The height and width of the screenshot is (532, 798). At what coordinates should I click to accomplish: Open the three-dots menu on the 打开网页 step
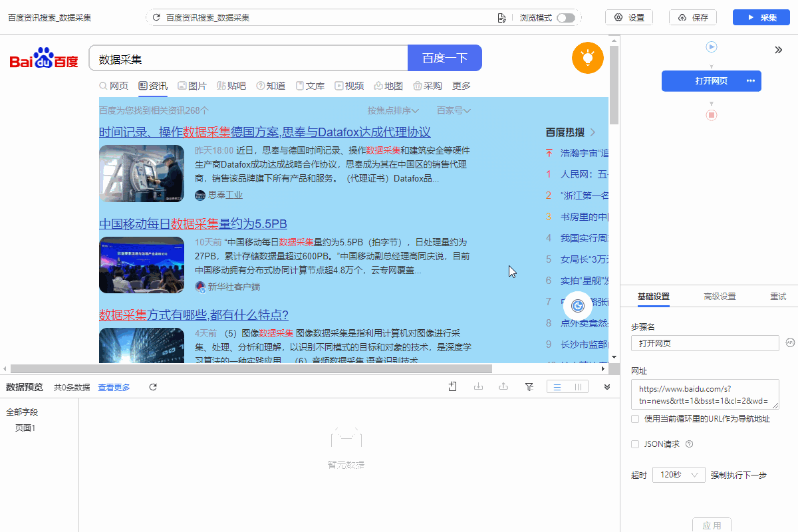click(x=751, y=81)
